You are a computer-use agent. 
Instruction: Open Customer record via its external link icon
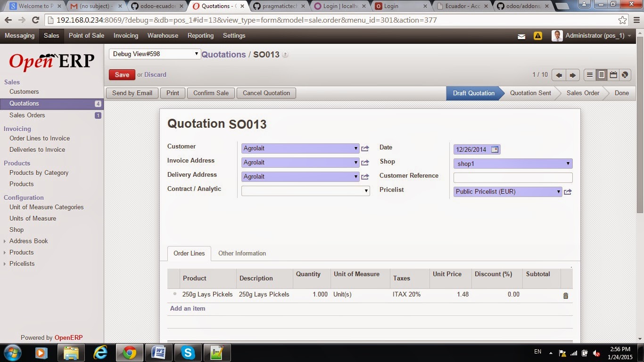click(x=365, y=148)
